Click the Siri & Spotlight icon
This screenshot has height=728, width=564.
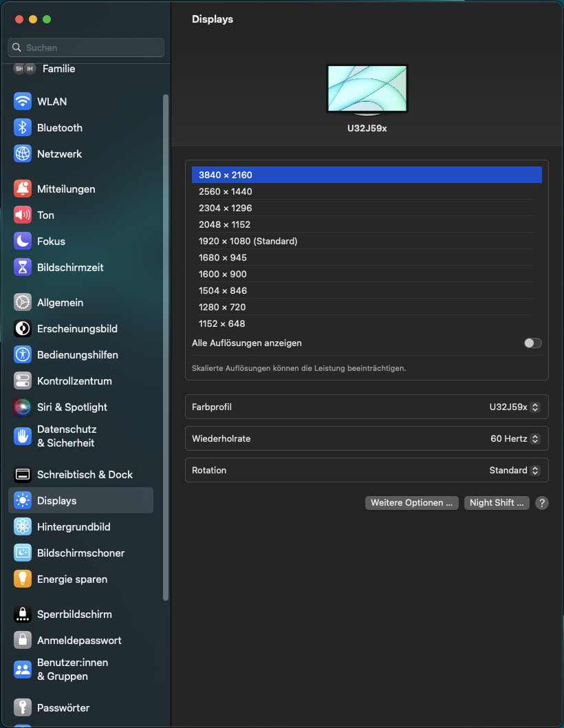click(22, 407)
